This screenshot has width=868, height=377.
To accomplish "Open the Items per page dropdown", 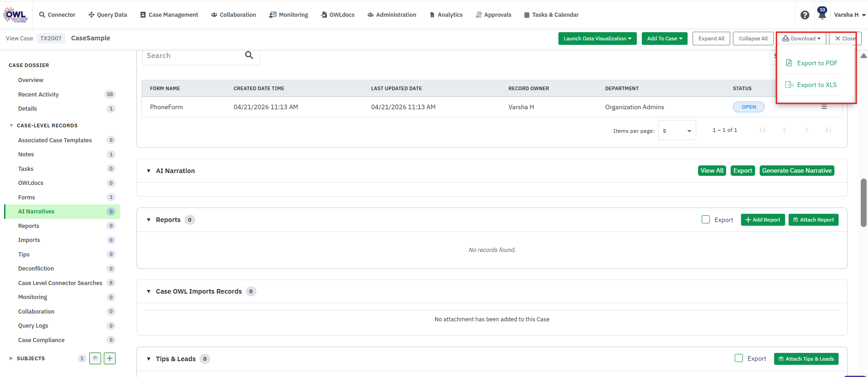I will (677, 130).
